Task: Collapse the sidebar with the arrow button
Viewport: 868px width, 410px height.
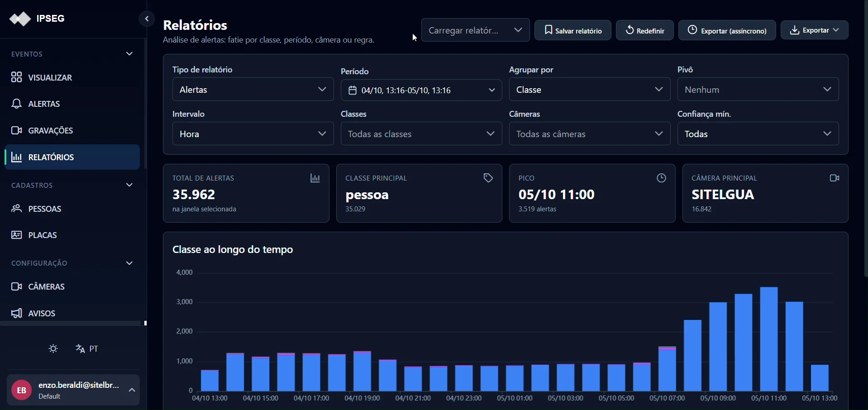Action: pos(147,19)
